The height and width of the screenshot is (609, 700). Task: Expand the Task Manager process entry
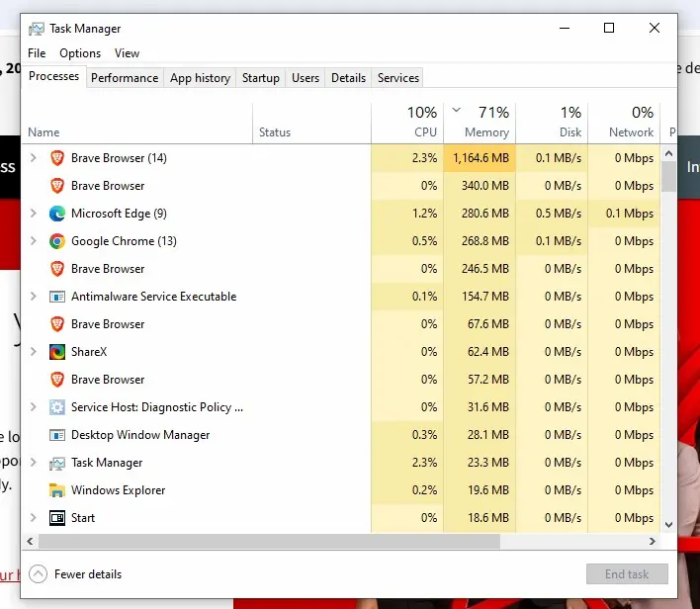[x=33, y=462]
